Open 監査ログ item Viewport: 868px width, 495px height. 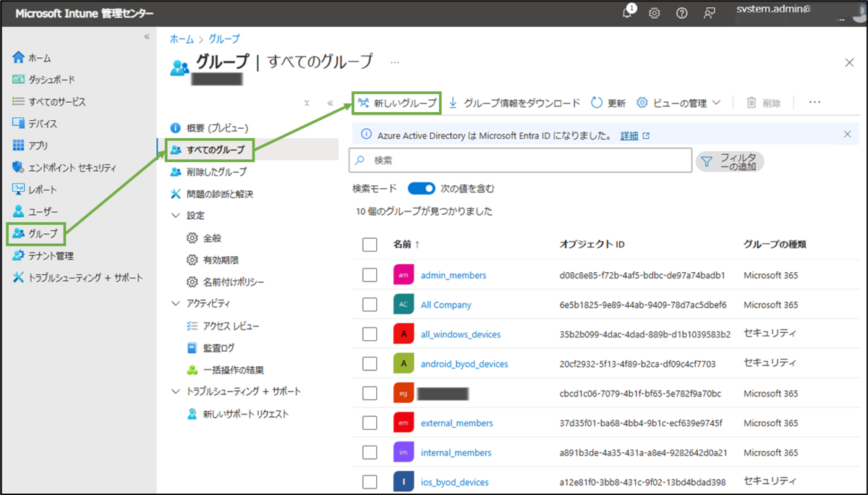pos(210,348)
